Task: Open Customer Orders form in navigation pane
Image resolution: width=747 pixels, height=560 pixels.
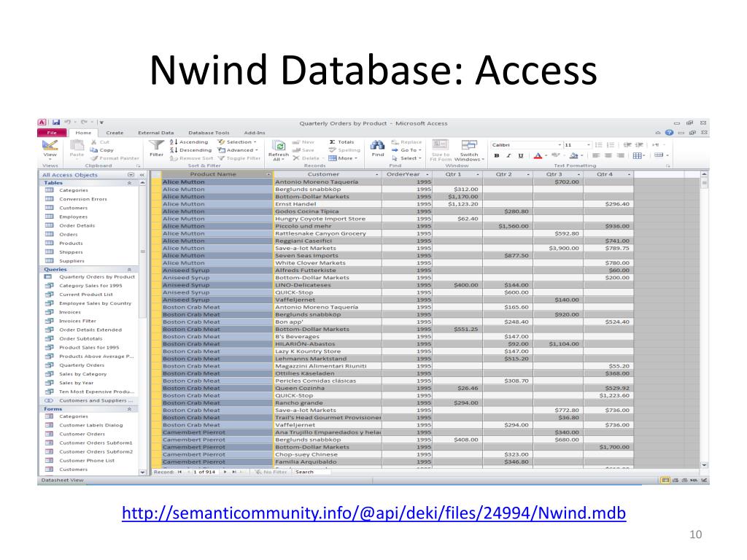Action: point(82,434)
